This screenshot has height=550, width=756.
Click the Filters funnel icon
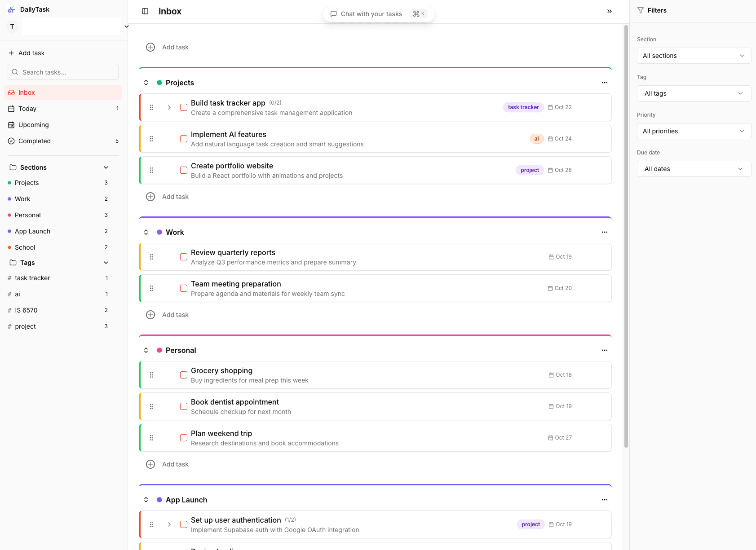640,10
